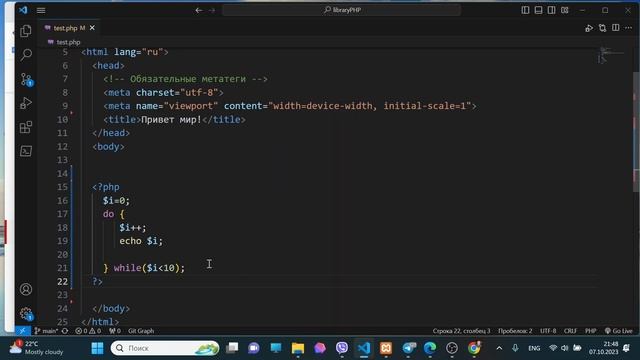Open the Manage gear icon
The image size is (640, 360).
[26, 313]
